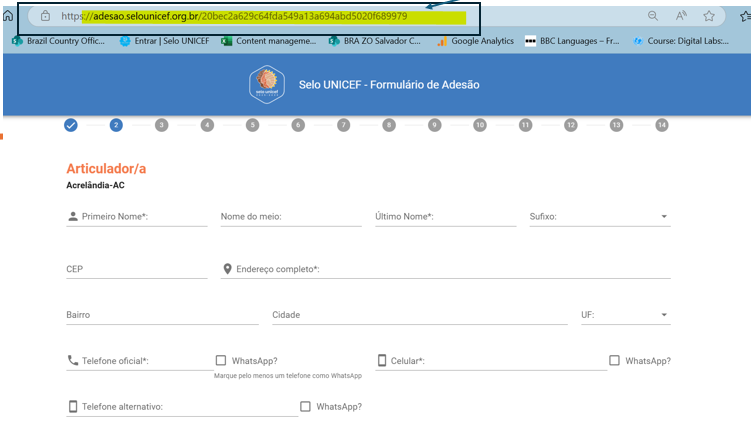Focus the Cidade field
Viewport: 751px width, 448px height.
pyautogui.click(x=420, y=315)
